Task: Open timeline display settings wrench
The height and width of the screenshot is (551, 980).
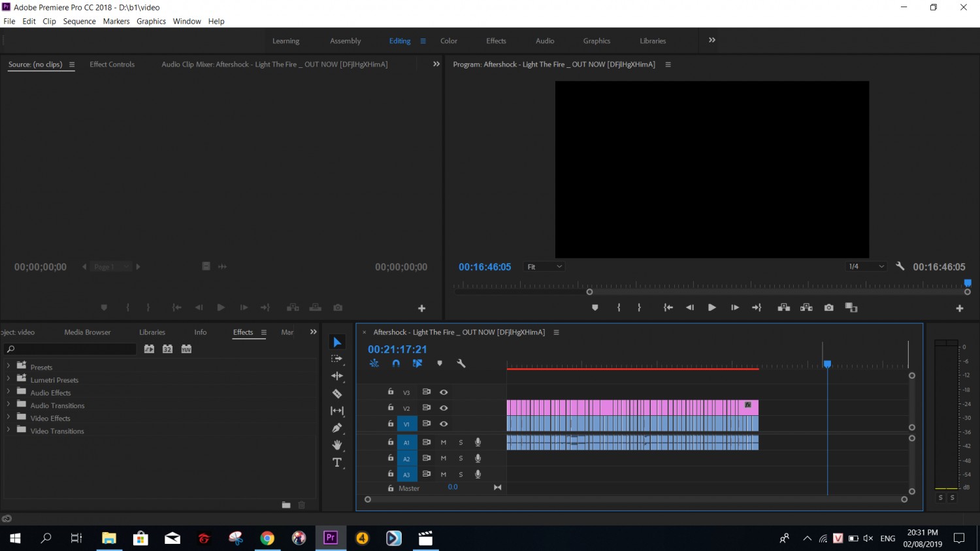Action: coord(461,364)
